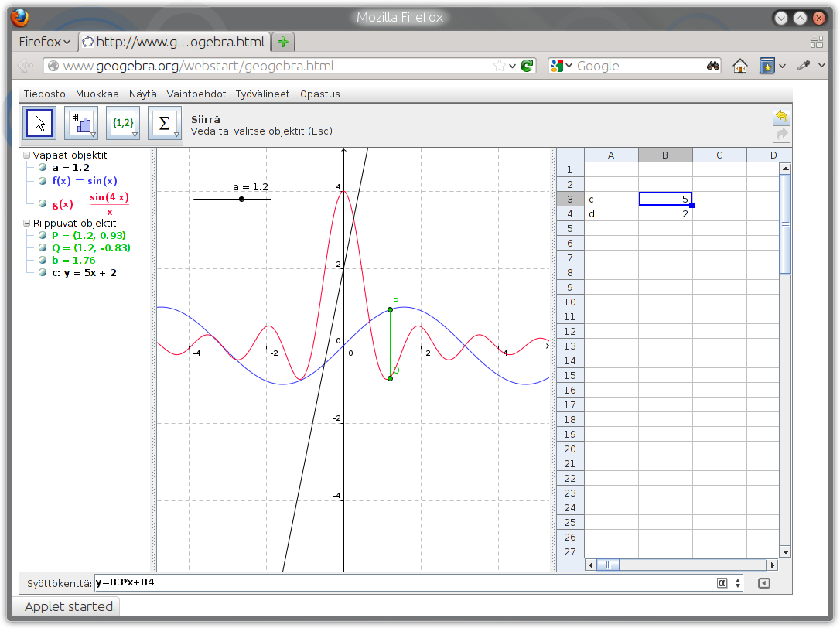Reload the page with the green refresh icon
This screenshot has height=628, width=840.
click(x=528, y=66)
